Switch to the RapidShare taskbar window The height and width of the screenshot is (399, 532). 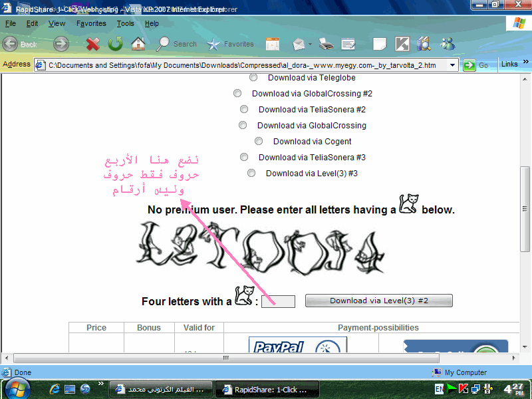[x=267, y=390]
